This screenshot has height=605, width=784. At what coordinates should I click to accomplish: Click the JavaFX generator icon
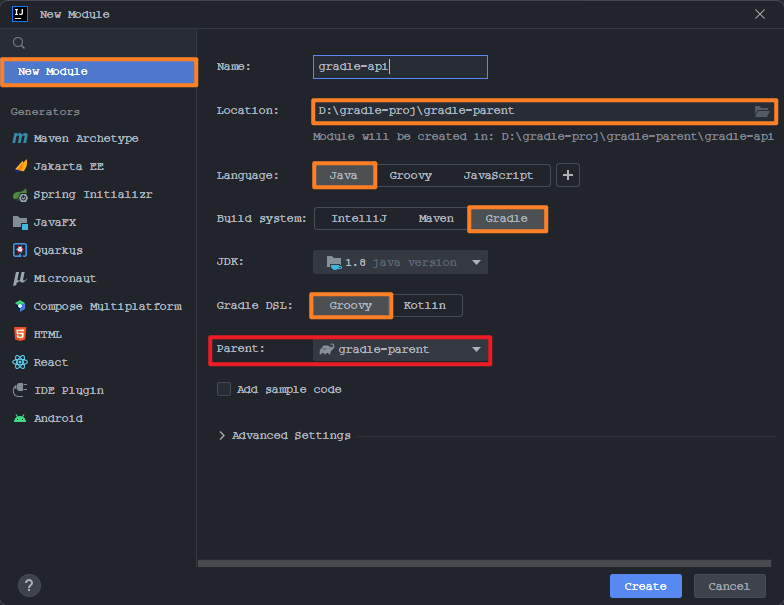click(x=20, y=222)
